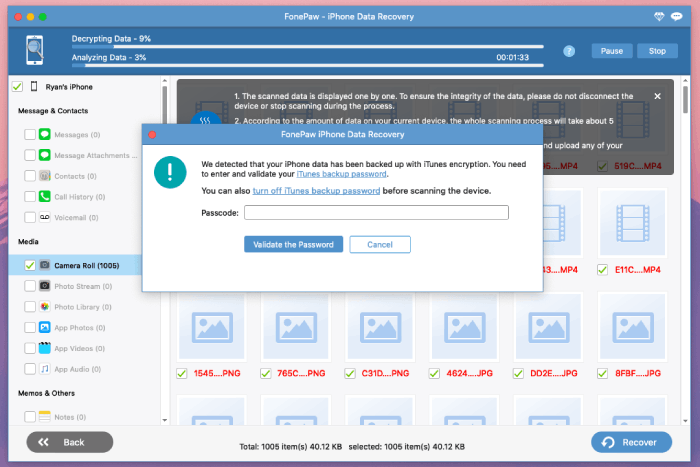This screenshot has width=700, height=467.
Task: Click the Memos & Others heading
Action: 46,393
